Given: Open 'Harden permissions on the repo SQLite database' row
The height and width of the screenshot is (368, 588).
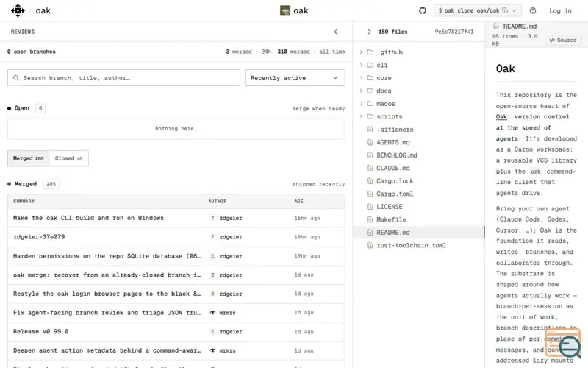Looking at the screenshot, I should (x=176, y=256).
